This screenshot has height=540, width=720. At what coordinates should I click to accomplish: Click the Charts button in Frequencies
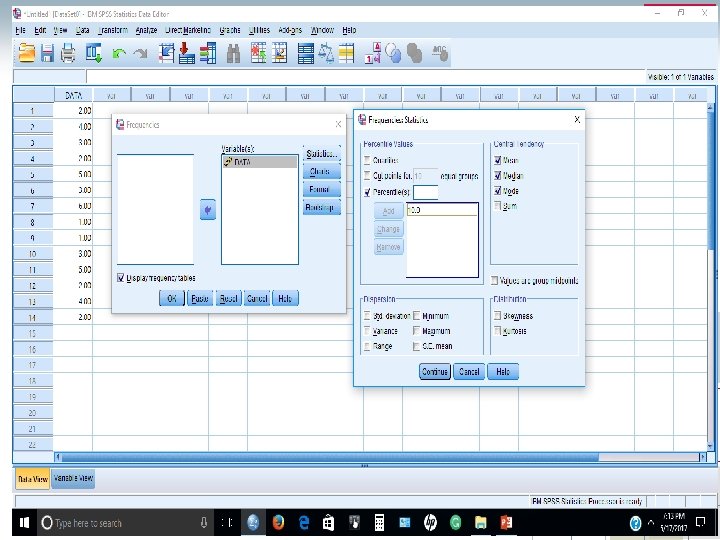coord(321,171)
